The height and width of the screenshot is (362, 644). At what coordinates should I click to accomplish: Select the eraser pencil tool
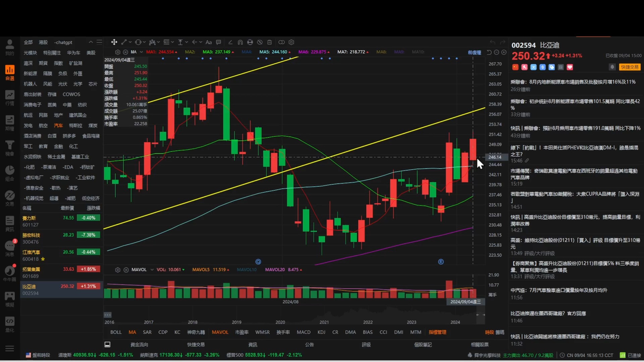coord(230,42)
